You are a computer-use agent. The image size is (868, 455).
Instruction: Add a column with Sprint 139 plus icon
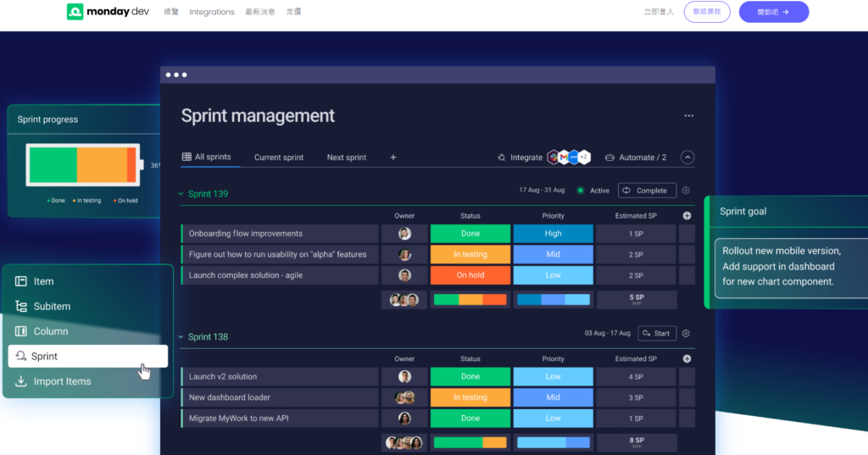687,216
